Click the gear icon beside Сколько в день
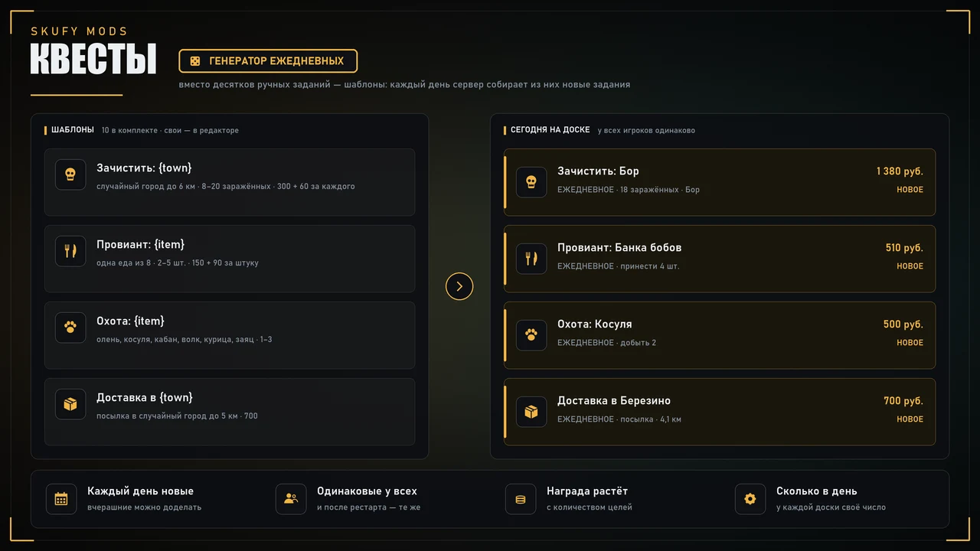Image resolution: width=980 pixels, height=551 pixels. click(750, 499)
